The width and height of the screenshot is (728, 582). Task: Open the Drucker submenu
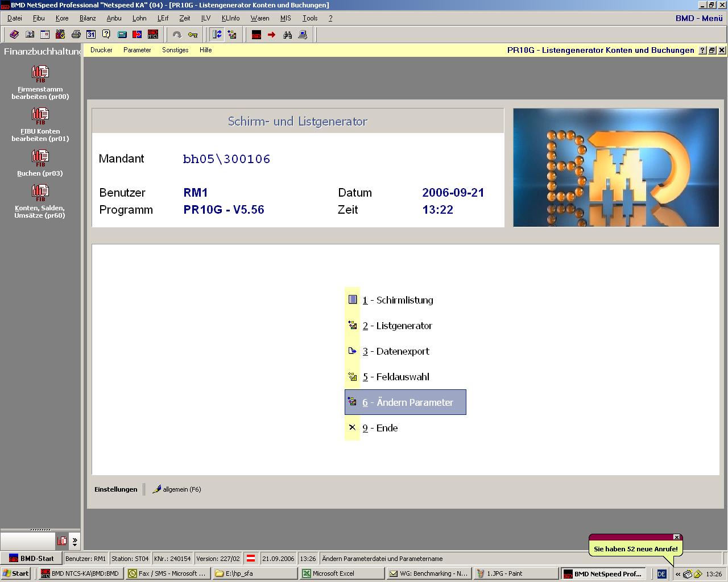pos(101,50)
